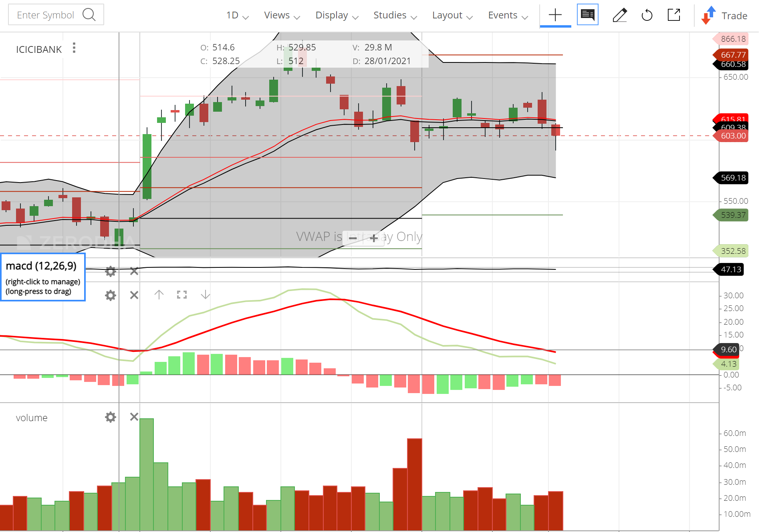Close the volume panel
760x532 pixels.
pyautogui.click(x=134, y=417)
